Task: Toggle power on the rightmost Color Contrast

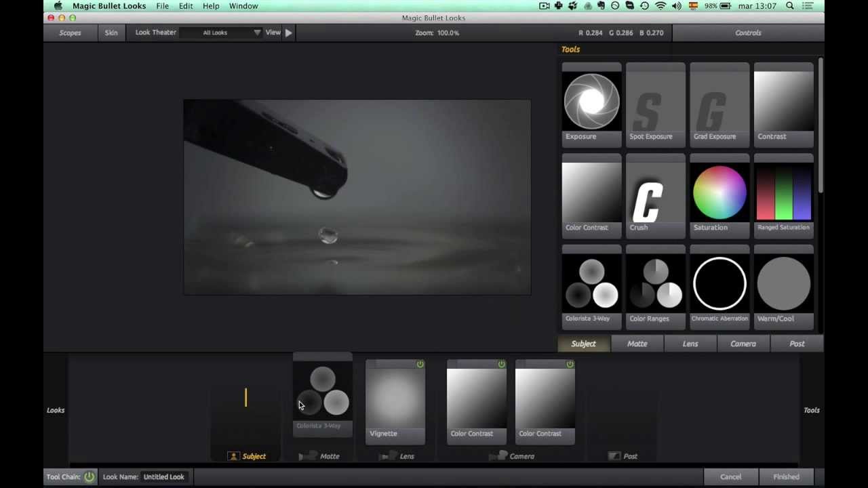Action: point(570,365)
